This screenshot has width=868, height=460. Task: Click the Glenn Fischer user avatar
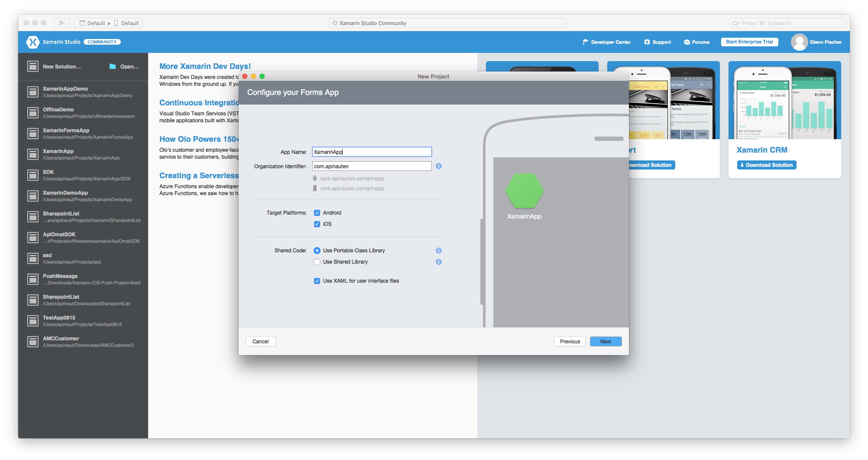pos(799,42)
